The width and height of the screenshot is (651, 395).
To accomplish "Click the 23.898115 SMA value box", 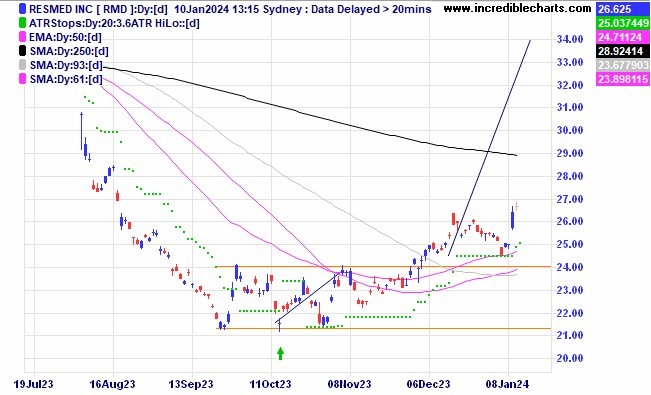I will tap(622, 79).
